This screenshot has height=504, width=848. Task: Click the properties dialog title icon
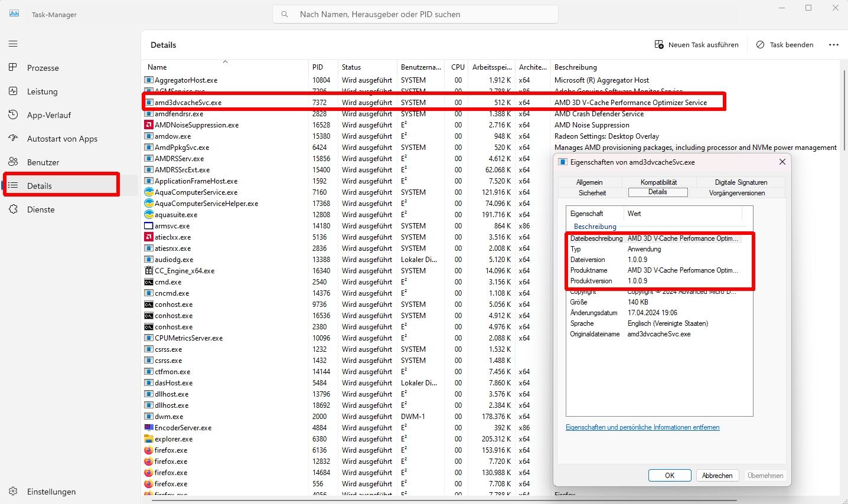pos(563,162)
